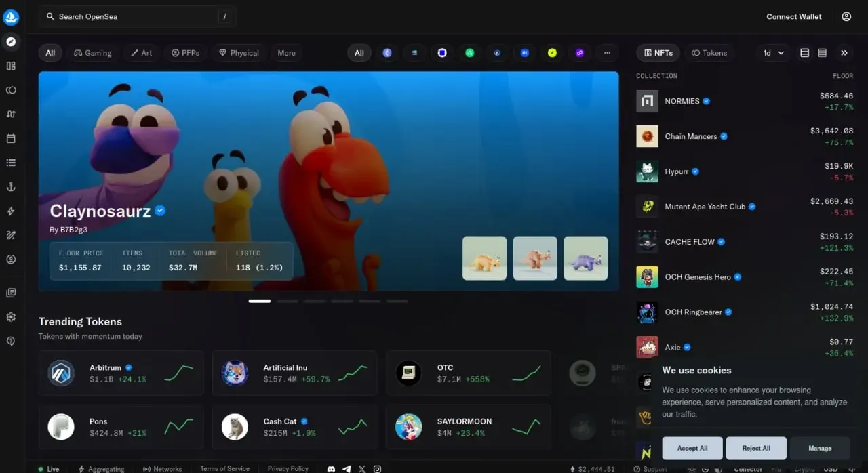Open the Drops calendar icon in the sidebar
The width and height of the screenshot is (868, 473).
[x=11, y=138]
